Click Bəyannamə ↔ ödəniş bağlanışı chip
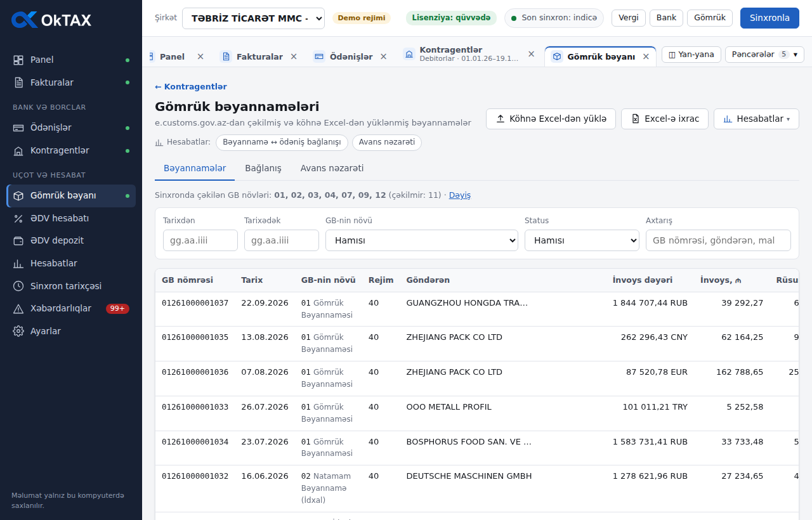Viewport: 812px width, 520px height. (x=282, y=142)
